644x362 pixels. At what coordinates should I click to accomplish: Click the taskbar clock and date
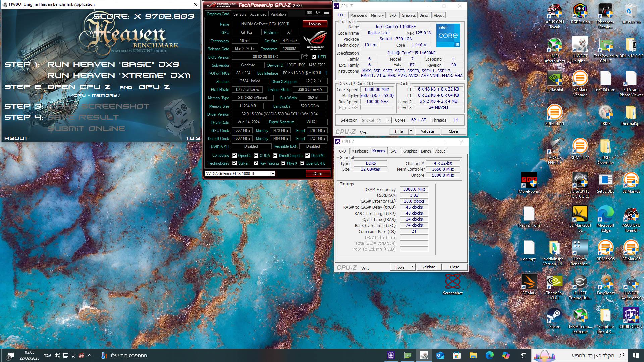coord(30,355)
